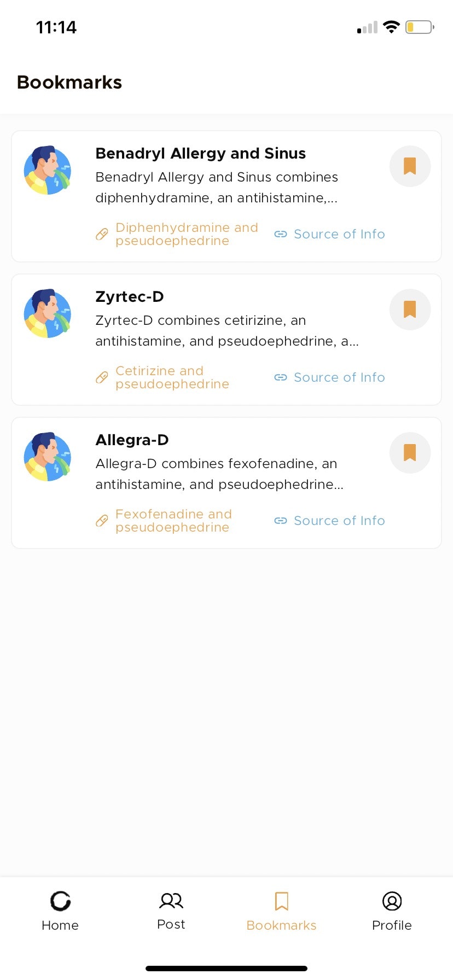The width and height of the screenshot is (453, 980).
Task: Click the pill icon next to Cetirizine
Action: click(102, 377)
